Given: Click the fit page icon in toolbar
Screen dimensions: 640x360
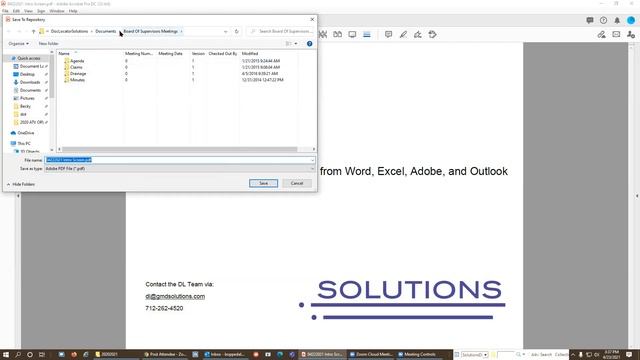Looking at the screenshot, I should pos(323,35).
